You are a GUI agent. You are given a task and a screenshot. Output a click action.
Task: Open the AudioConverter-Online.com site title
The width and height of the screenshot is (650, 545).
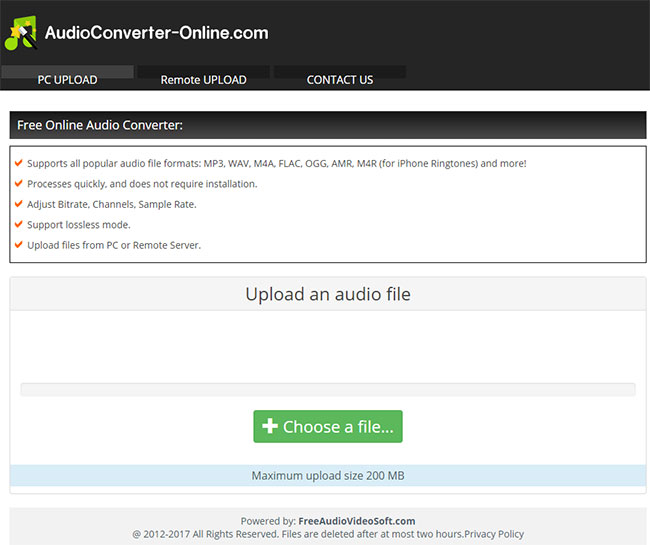pos(157,33)
